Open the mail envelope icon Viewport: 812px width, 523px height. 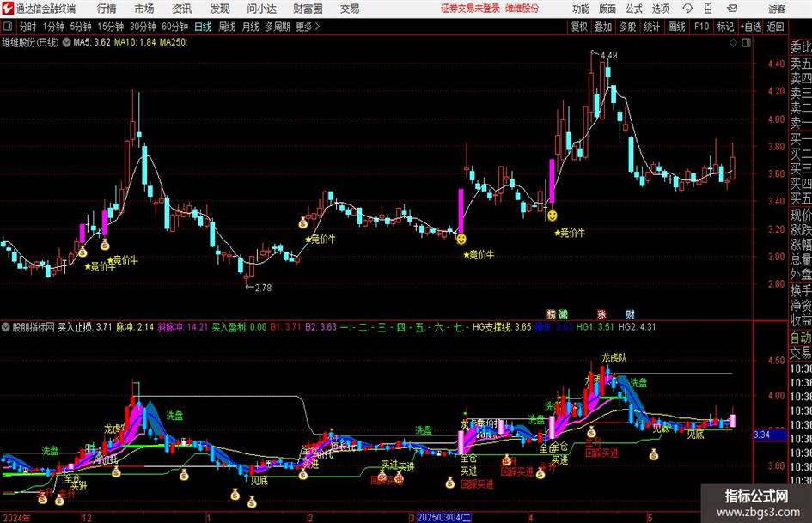(732, 9)
